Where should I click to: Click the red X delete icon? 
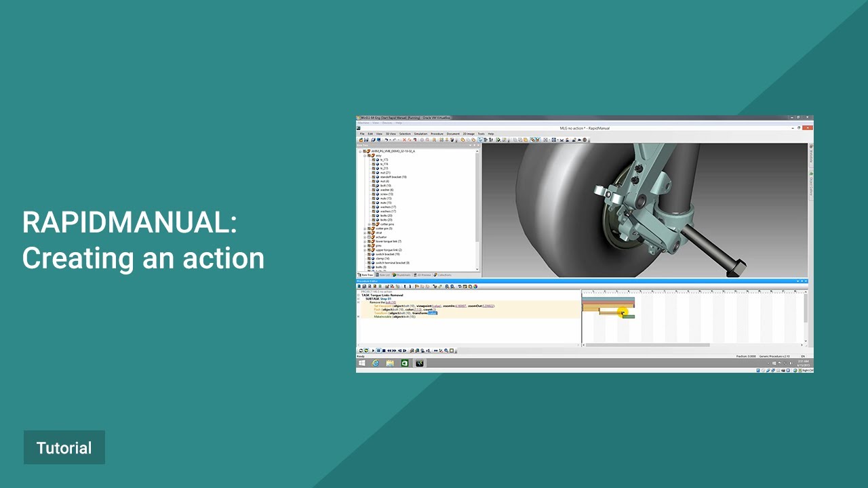pyautogui.click(x=404, y=140)
